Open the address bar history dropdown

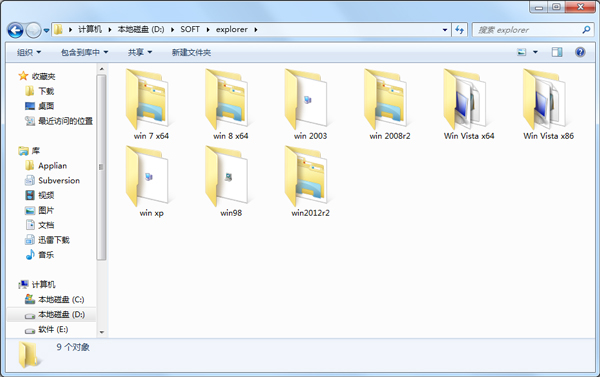click(445, 29)
